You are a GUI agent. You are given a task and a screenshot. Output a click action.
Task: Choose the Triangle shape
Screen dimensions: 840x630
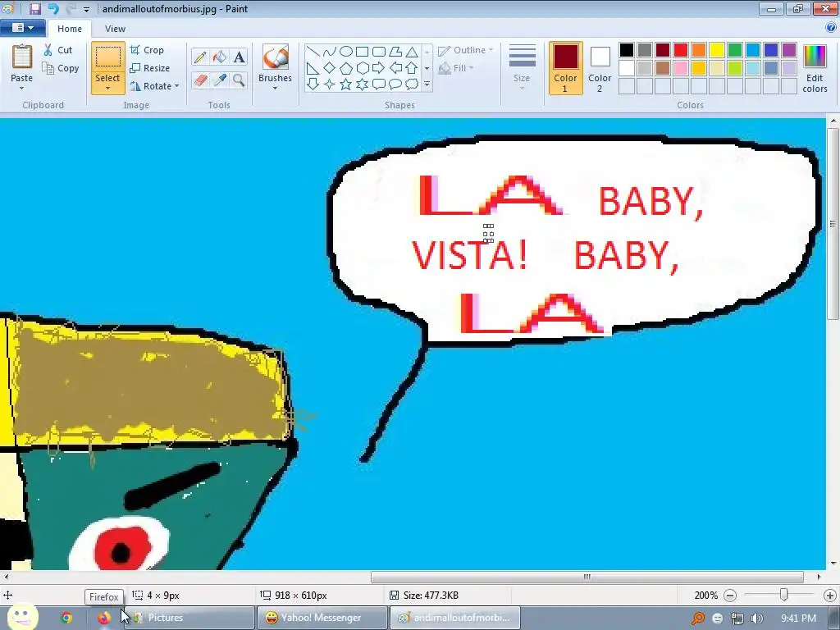[412, 52]
